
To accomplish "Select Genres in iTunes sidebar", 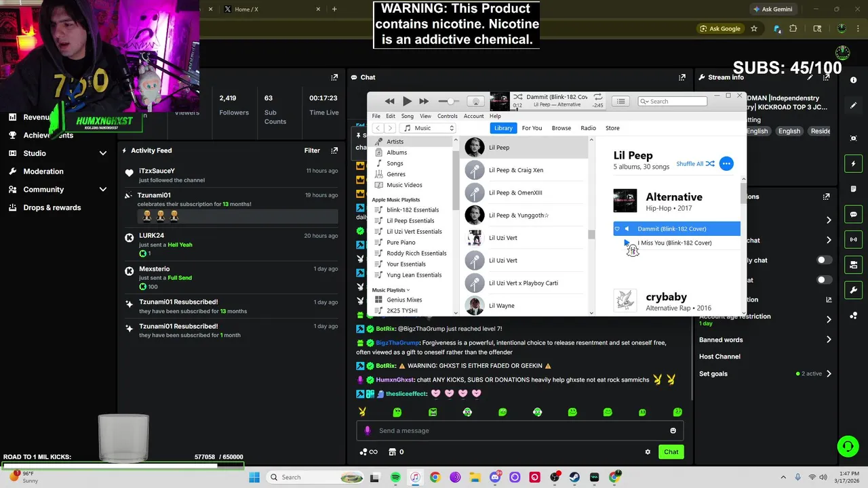I will click(396, 174).
